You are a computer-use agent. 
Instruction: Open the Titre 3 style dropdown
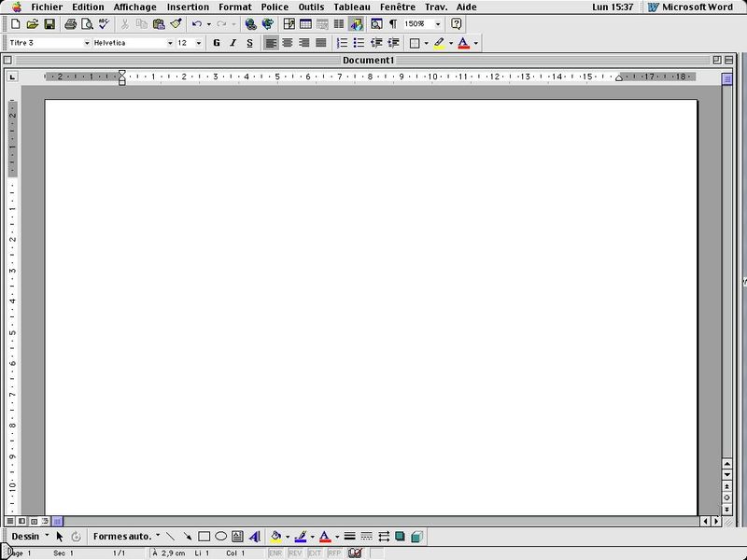pos(87,43)
